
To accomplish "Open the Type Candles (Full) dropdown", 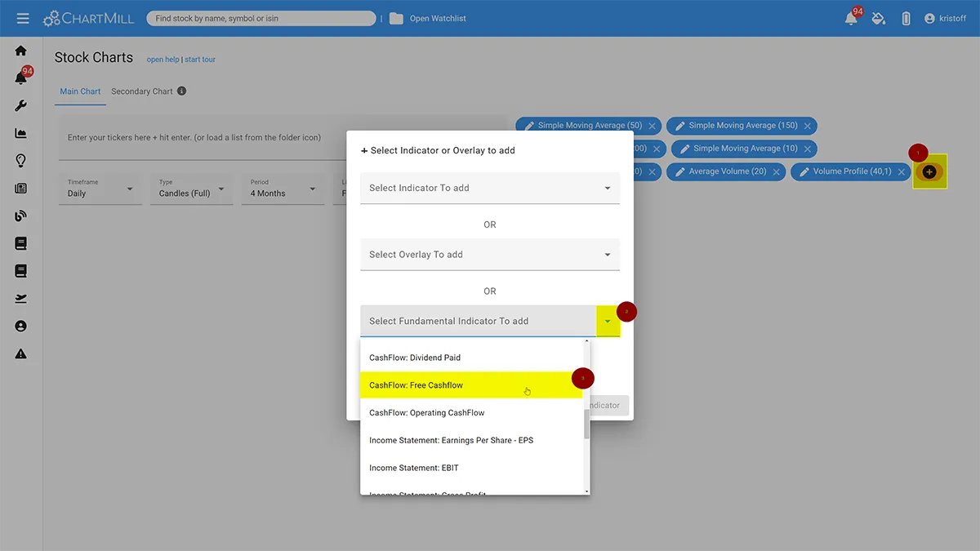I will (x=192, y=189).
